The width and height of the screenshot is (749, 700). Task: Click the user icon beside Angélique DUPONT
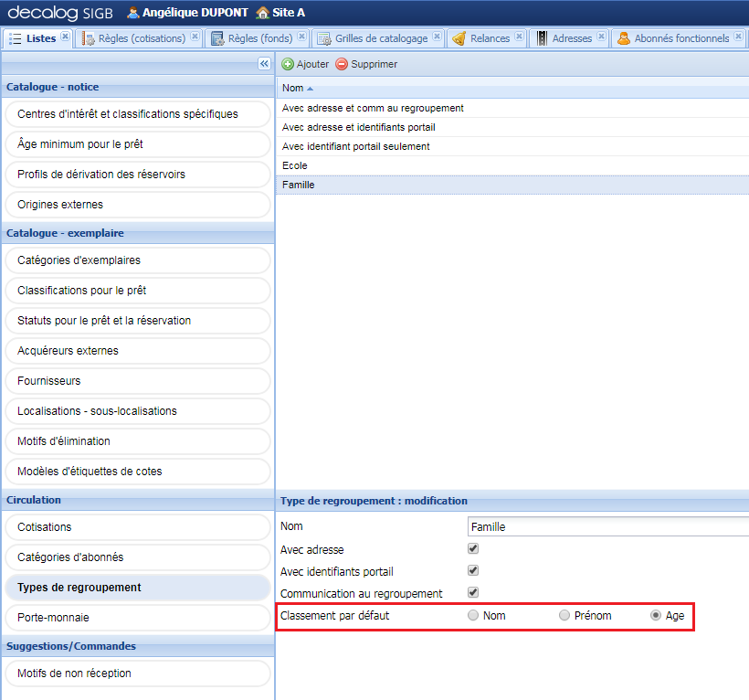(x=133, y=13)
